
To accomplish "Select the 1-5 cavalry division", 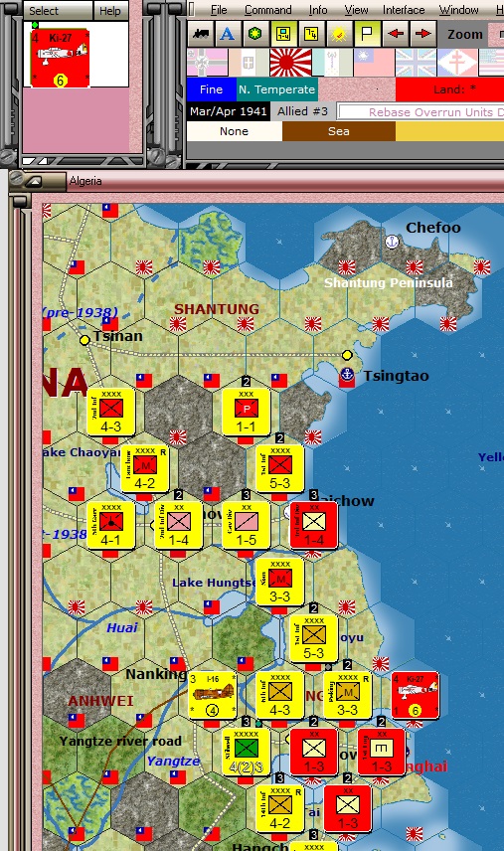I will (247, 525).
